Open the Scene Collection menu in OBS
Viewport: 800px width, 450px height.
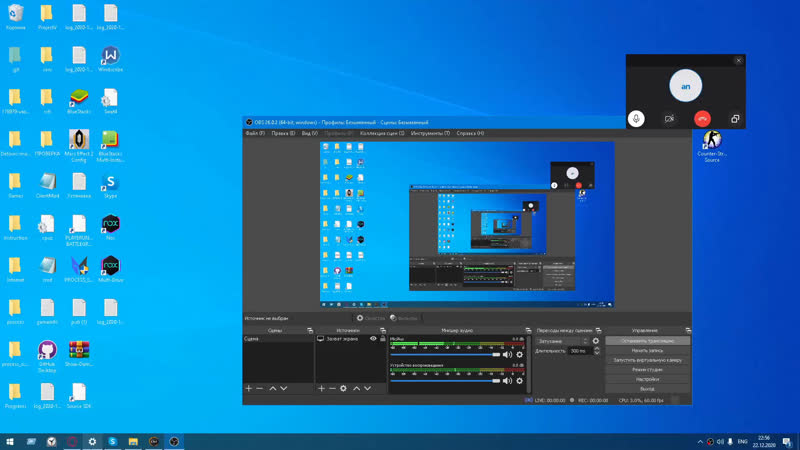coord(382,133)
